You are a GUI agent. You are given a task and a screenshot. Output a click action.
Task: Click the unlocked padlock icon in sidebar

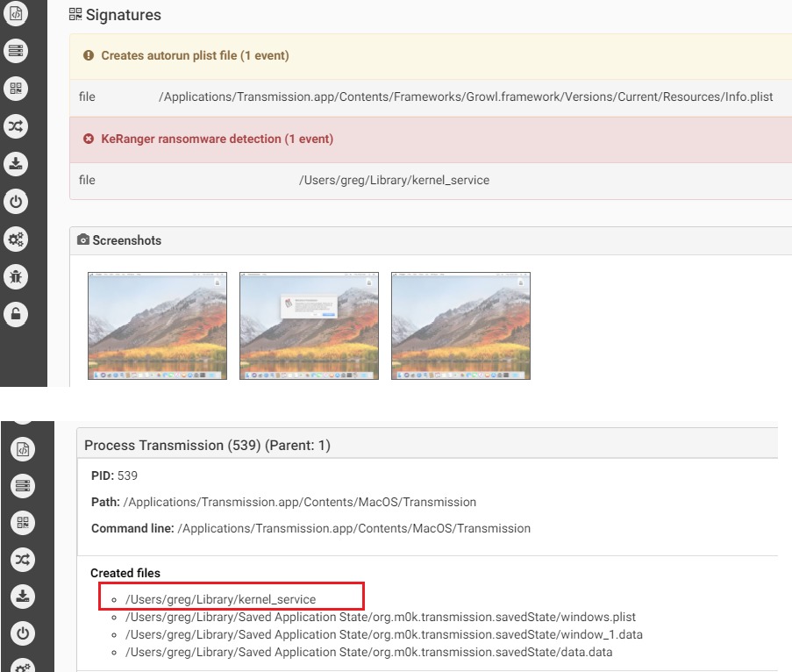point(16,314)
